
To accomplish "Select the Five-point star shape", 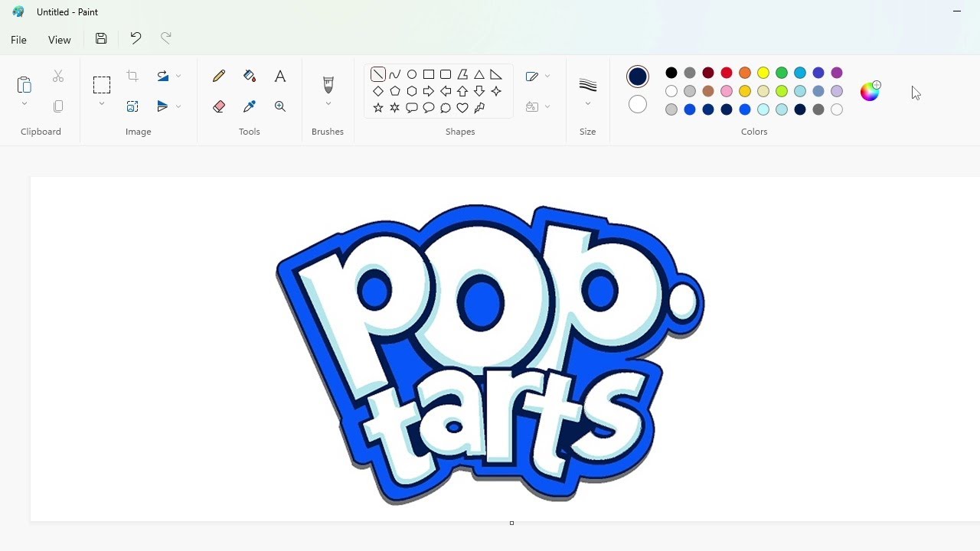I will click(x=378, y=108).
